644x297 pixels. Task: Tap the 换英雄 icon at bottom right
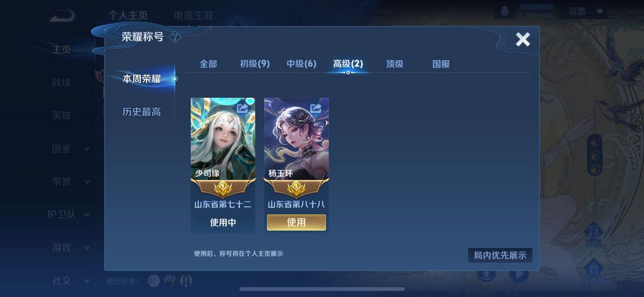coord(593,272)
